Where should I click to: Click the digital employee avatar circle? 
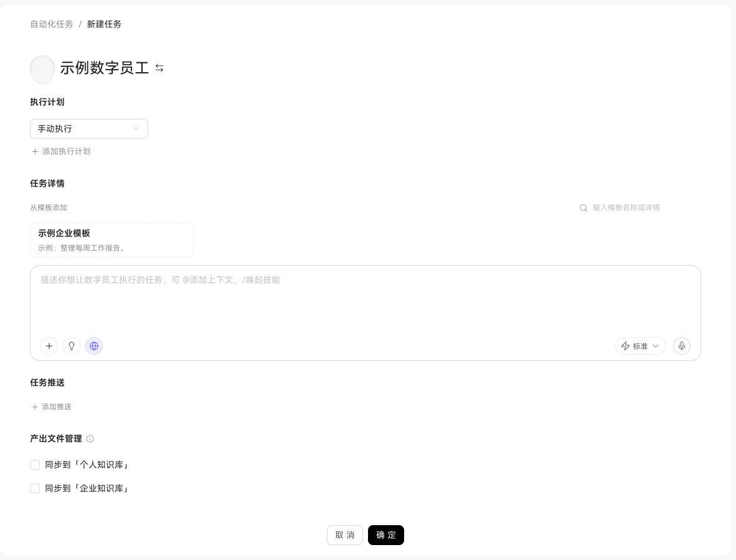coord(42,70)
